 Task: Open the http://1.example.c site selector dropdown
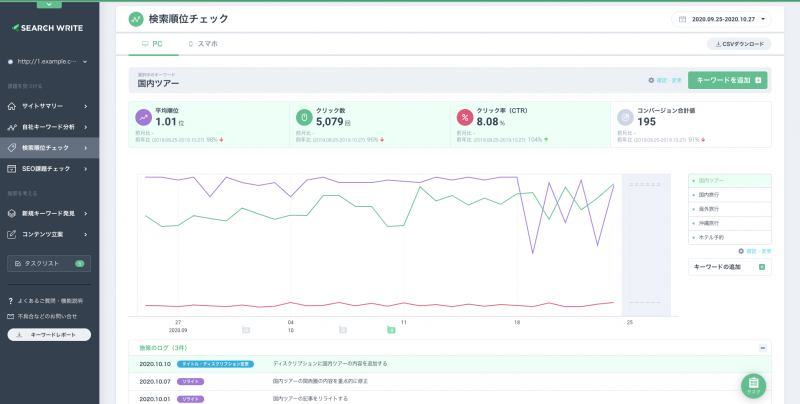tap(47, 62)
